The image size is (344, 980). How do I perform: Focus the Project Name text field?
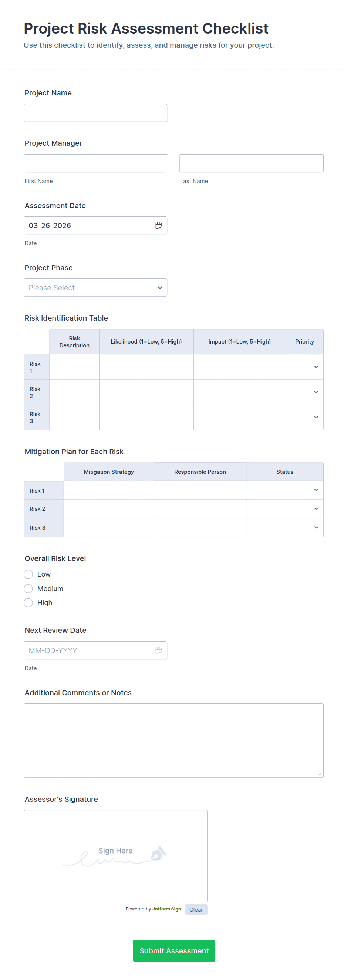(95, 113)
